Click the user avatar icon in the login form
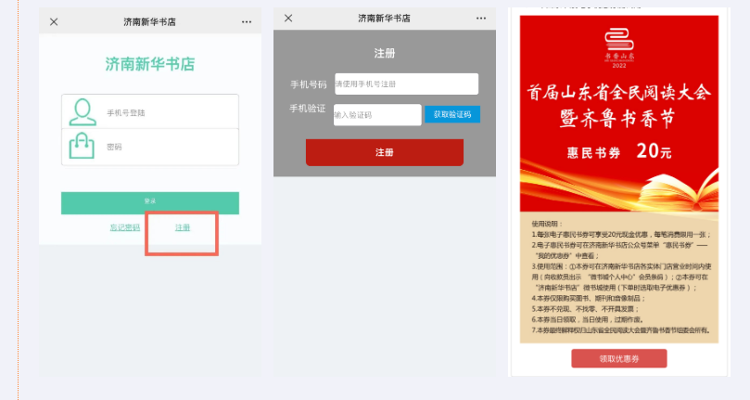 point(82,112)
